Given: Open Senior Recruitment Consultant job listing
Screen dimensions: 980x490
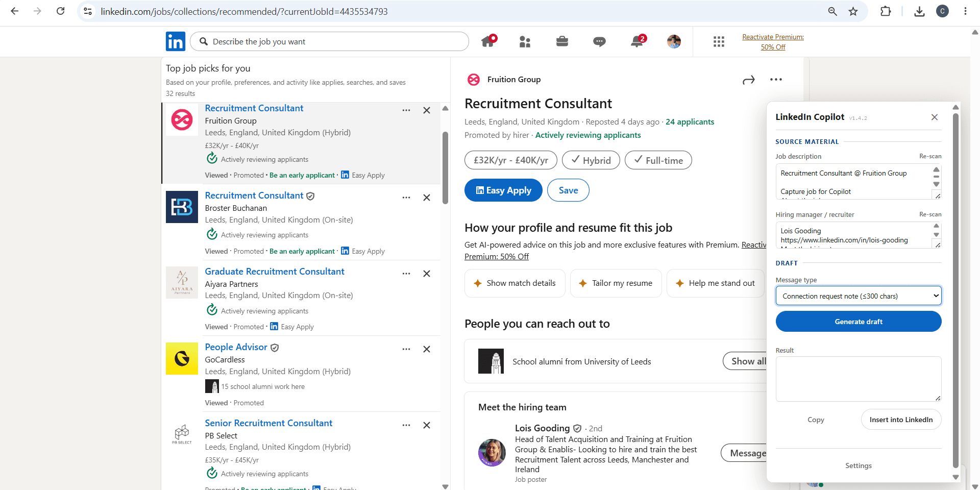Looking at the screenshot, I should (x=268, y=423).
